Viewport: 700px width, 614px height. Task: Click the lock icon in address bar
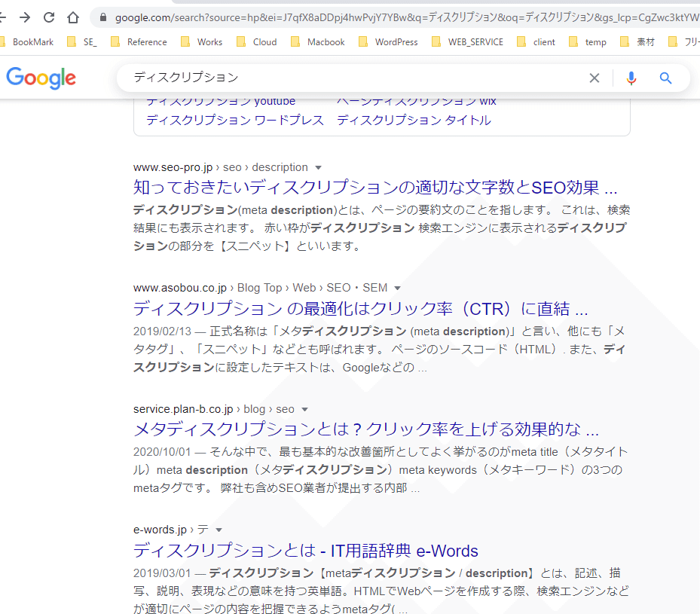click(x=103, y=17)
